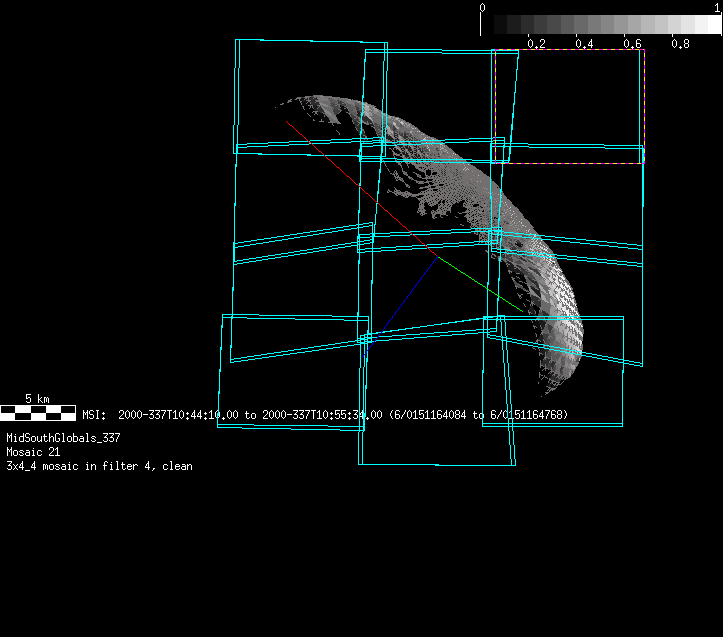Image resolution: width=723 pixels, height=637 pixels.
Task: Select the color bar tick label 0.4
Action: (584, 44)
